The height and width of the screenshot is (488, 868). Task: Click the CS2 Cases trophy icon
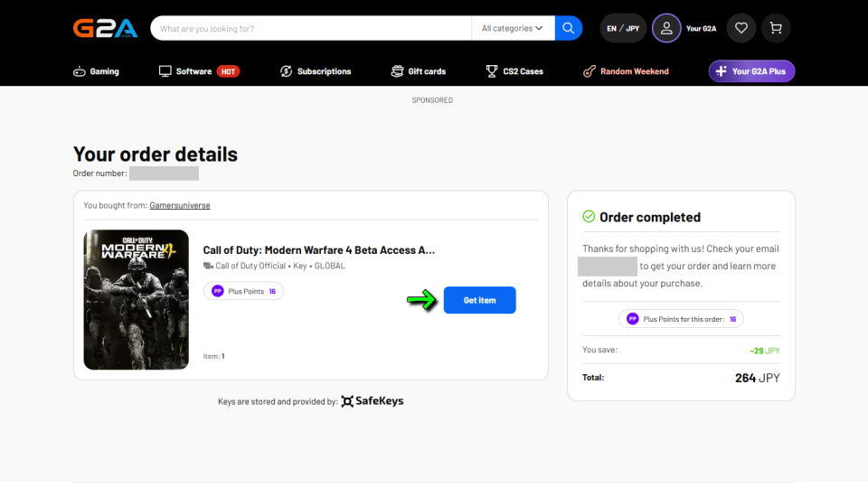[492, 71]
